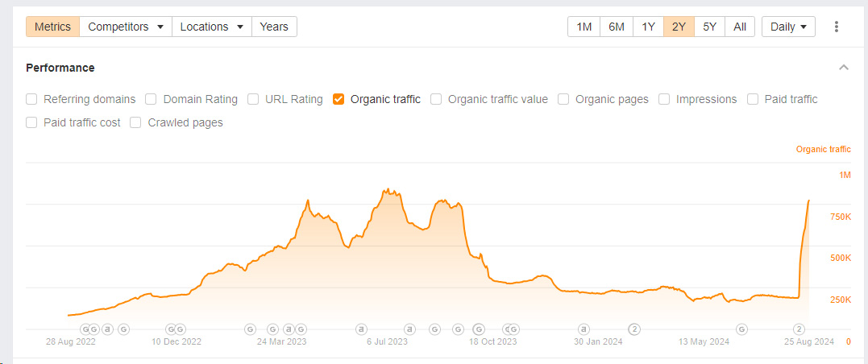The image size is (868, 364).
Task: Click the "a" marker near 30 Jan 2024
Action: tap(584, 329)
